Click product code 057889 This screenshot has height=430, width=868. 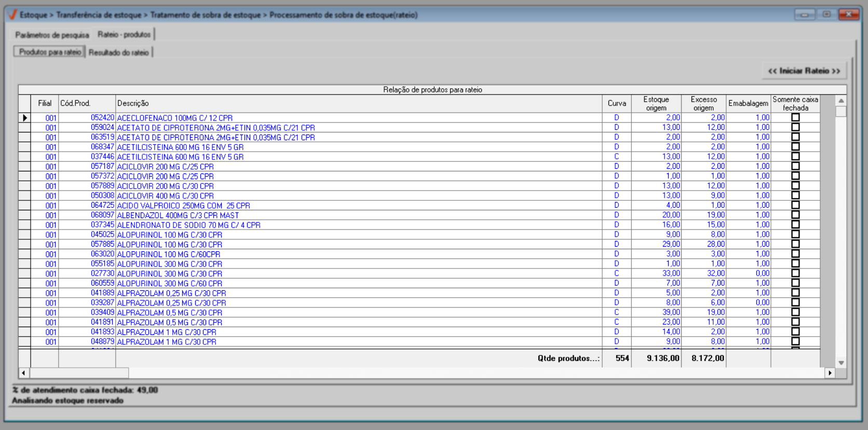[102, 186]
